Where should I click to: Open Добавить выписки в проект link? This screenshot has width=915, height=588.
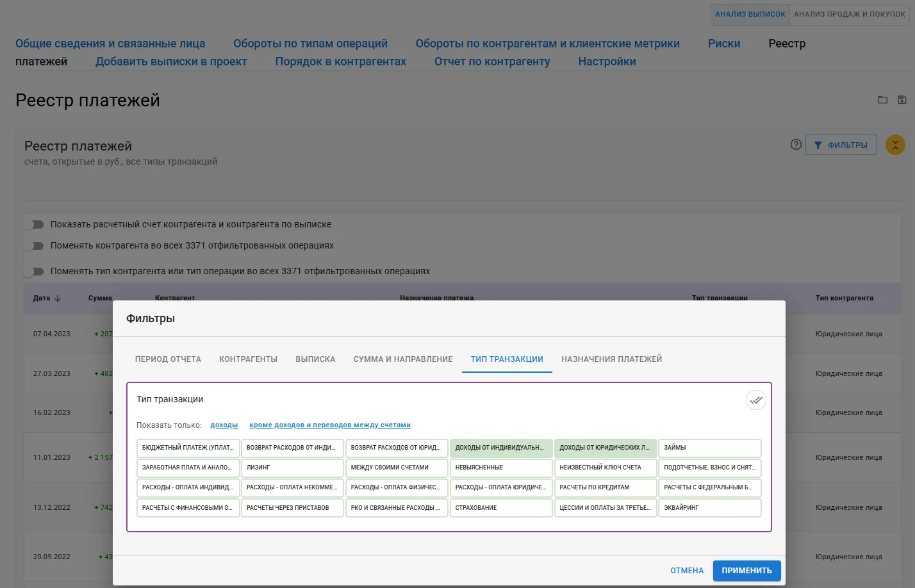coord(171,61)
